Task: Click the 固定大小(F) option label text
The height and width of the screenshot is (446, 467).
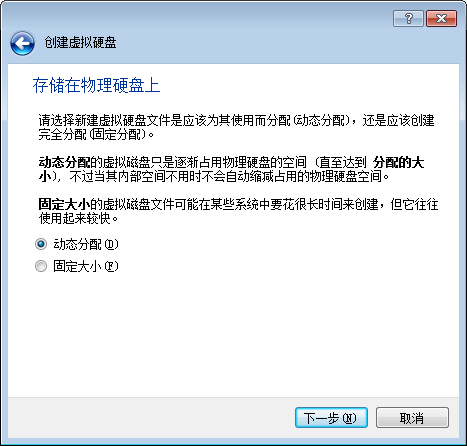Action: [x=86, y=266]
